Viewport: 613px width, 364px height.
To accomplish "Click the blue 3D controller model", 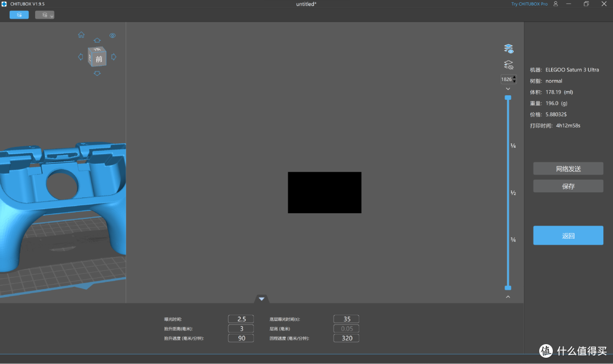I will (x=62, y=207).
